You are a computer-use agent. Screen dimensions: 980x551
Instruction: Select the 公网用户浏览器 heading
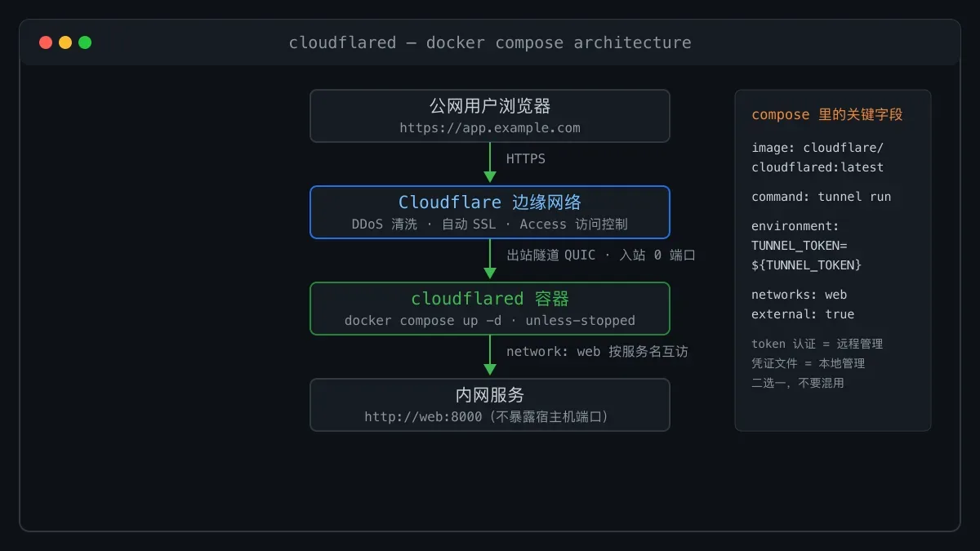point(490,106)
